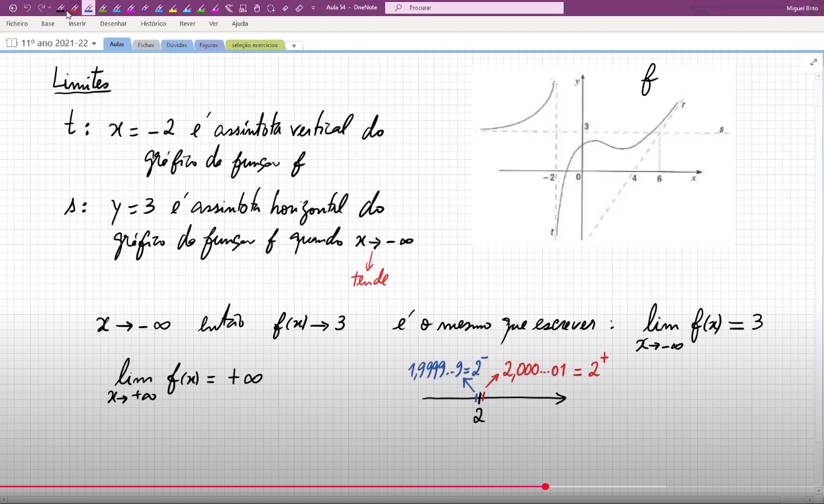Click the notebook icon beside 11º ano 2021-22
This screenshot has height=504, width=824.
click(11, 43)
